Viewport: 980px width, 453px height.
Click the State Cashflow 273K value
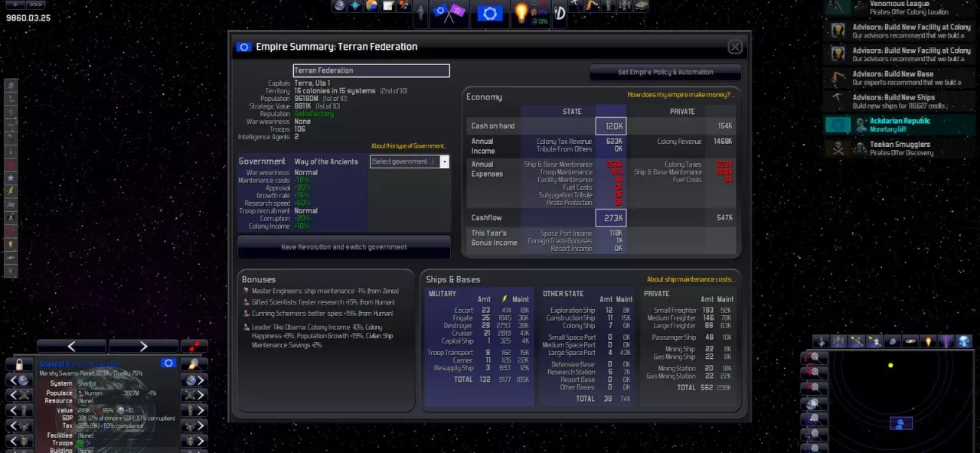pyautogui.click(x=611, y=218)
